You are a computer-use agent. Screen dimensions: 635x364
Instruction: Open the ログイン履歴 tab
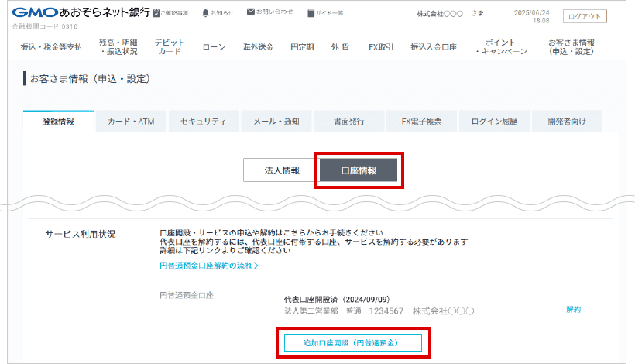click(494, 122)
